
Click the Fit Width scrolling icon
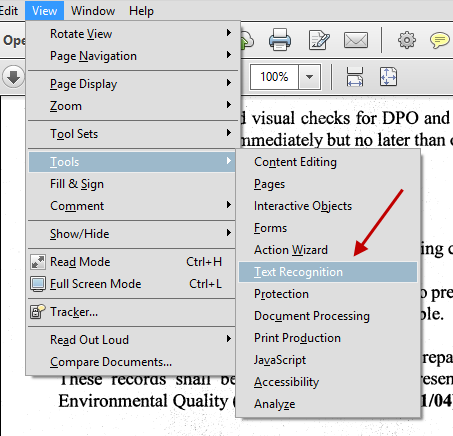coord(355,77)
